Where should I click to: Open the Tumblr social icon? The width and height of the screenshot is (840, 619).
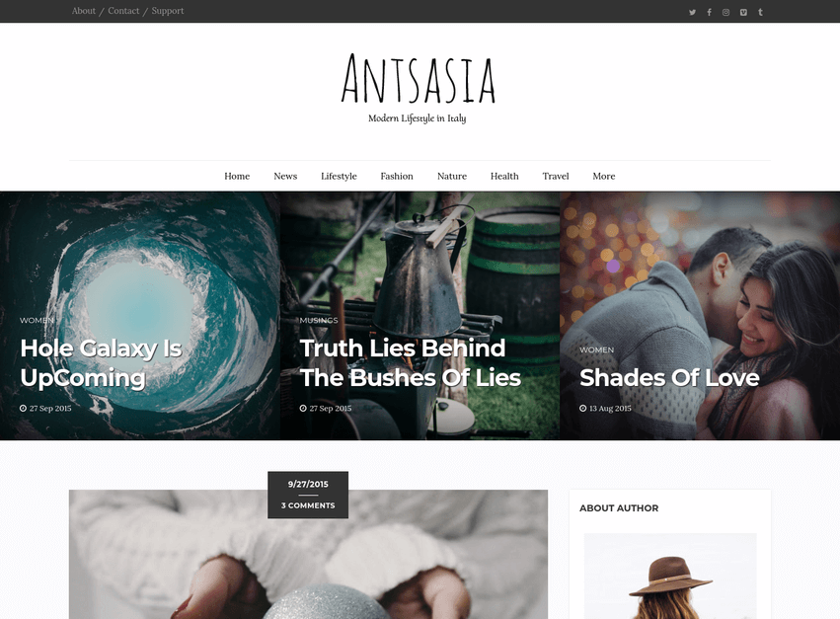[x=760, y=12]
